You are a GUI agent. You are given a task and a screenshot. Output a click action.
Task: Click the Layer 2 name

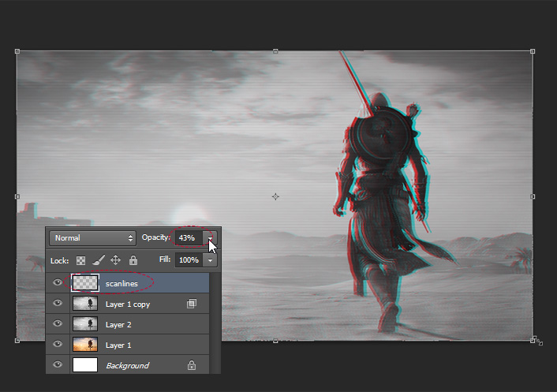[118, 324]
